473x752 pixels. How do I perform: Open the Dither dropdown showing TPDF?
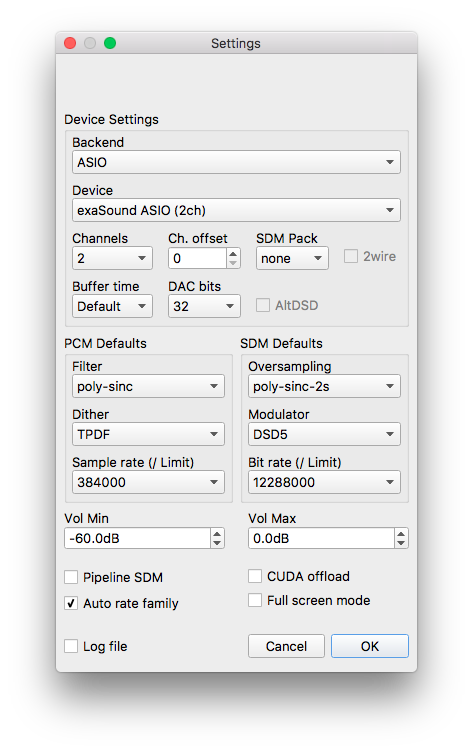(x=148, y=434)
